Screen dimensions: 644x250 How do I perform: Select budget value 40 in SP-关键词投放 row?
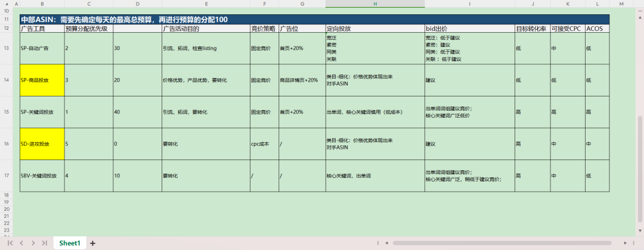click(x=138, y=112)
